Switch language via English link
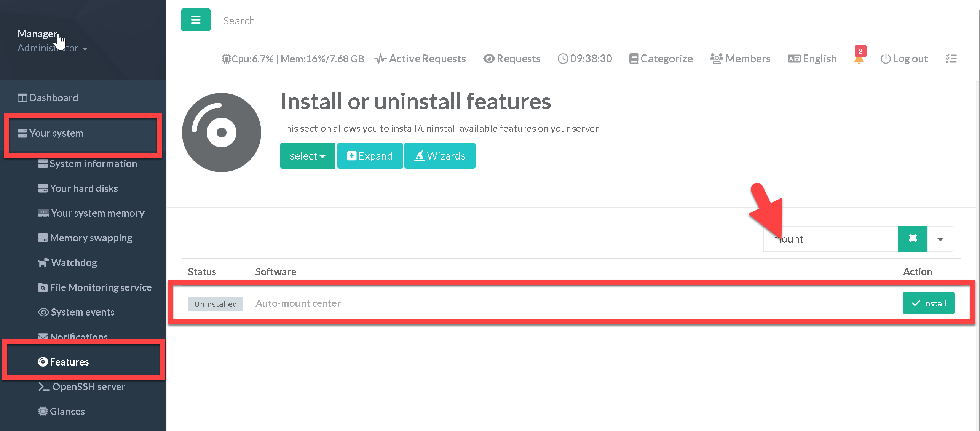The height and width of the screenshot is (431, 980). [812, 59]
